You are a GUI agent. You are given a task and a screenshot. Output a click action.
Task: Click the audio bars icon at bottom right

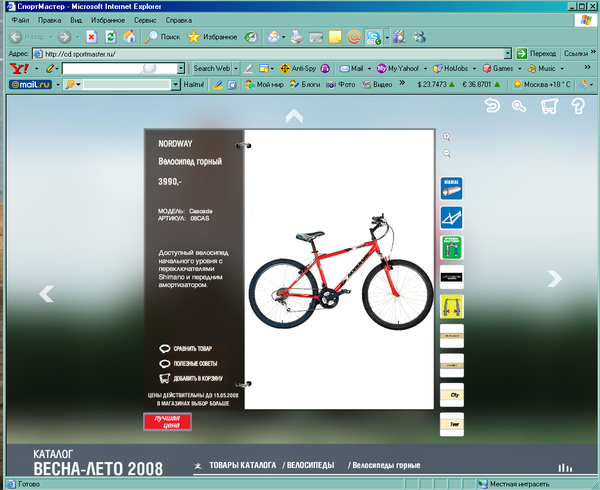(x=566, y=467)
